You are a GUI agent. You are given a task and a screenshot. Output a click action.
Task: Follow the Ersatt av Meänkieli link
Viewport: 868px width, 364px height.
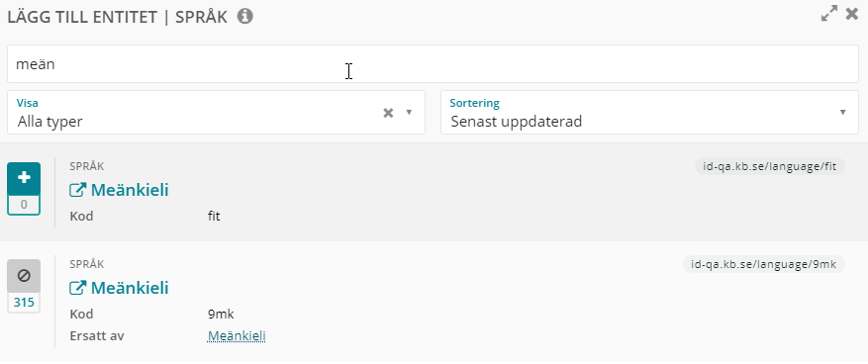point(237,335)
